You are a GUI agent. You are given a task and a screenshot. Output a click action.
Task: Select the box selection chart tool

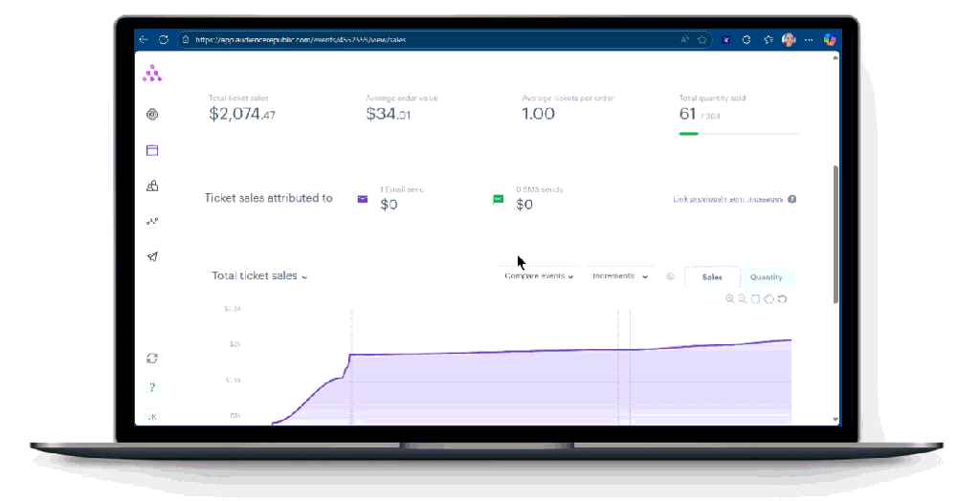pos(756,299)
